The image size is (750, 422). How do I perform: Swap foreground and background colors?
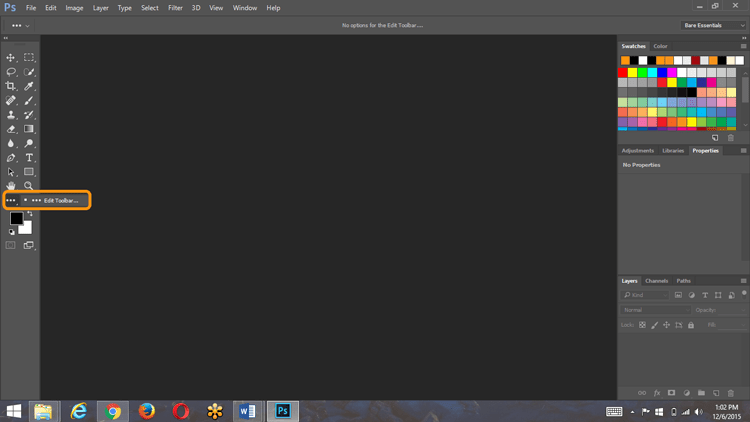click(x=30, y=213)
